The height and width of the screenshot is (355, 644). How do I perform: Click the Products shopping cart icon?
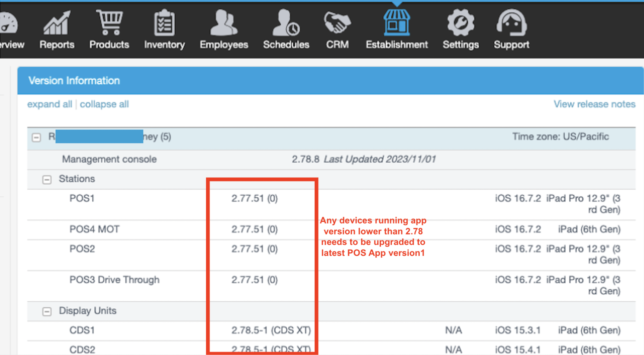tap(109, 23)
